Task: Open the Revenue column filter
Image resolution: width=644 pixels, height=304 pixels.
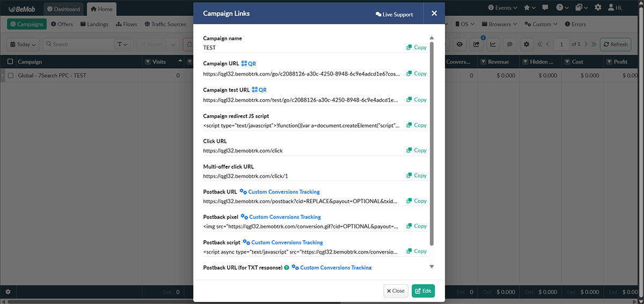Action: [483, 62]
